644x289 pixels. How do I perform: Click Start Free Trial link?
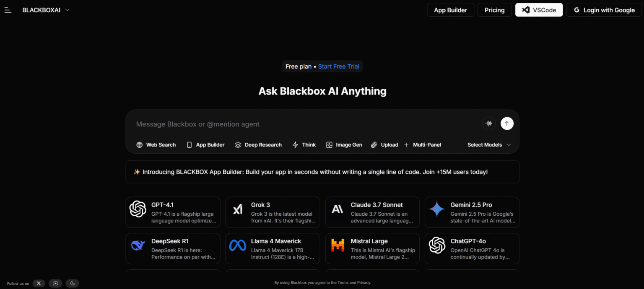pos(338,66)
